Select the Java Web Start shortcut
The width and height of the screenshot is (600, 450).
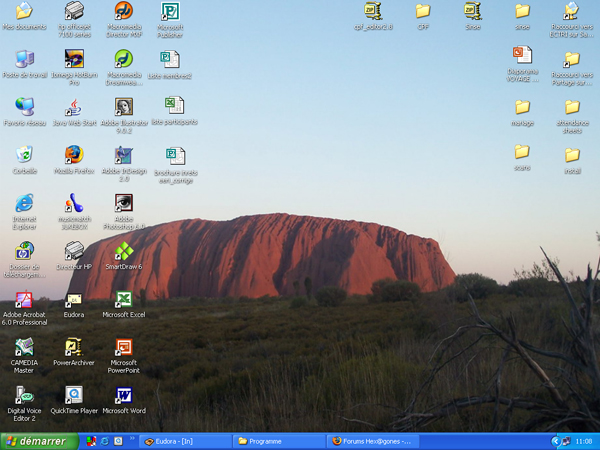tap(74, 107)
